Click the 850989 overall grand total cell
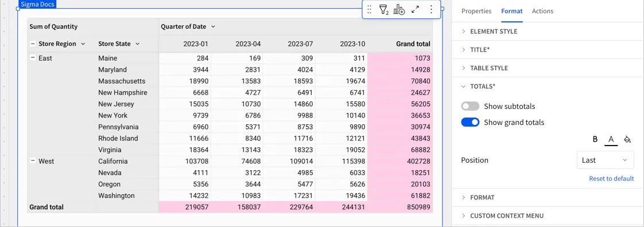This screenshot has height=227, width=644. (401, 208)
